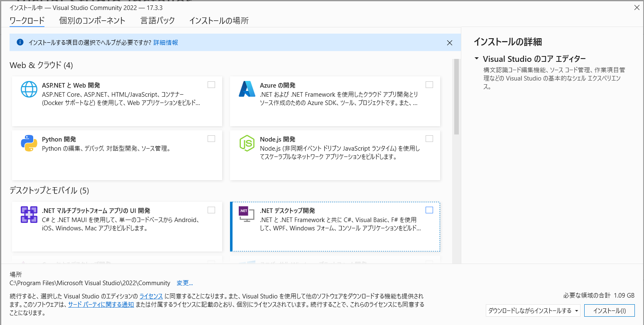Click the Node.js hexagon icon
644x325 pixels.
click(247, 143)
